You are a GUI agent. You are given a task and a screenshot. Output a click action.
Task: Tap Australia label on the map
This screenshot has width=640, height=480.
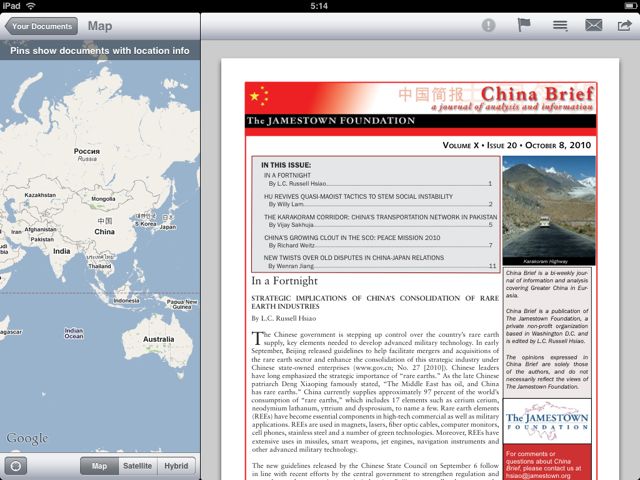(x=158, y=339)
